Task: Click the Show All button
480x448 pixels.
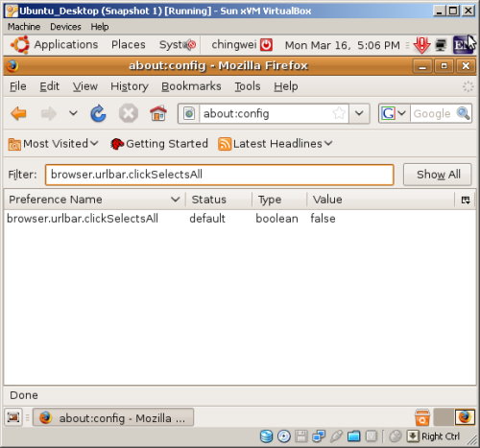Action: pyautogui.click(x=438, y=175)
